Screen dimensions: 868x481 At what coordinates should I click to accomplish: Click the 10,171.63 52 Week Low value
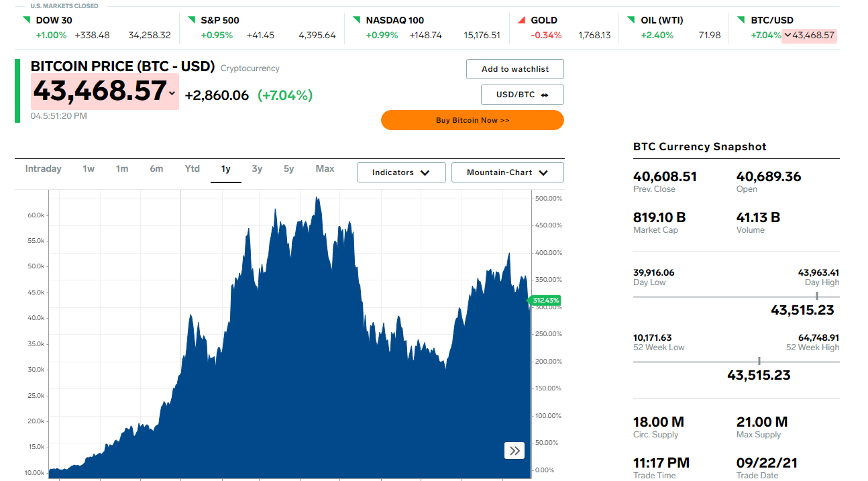coord(653,337)
